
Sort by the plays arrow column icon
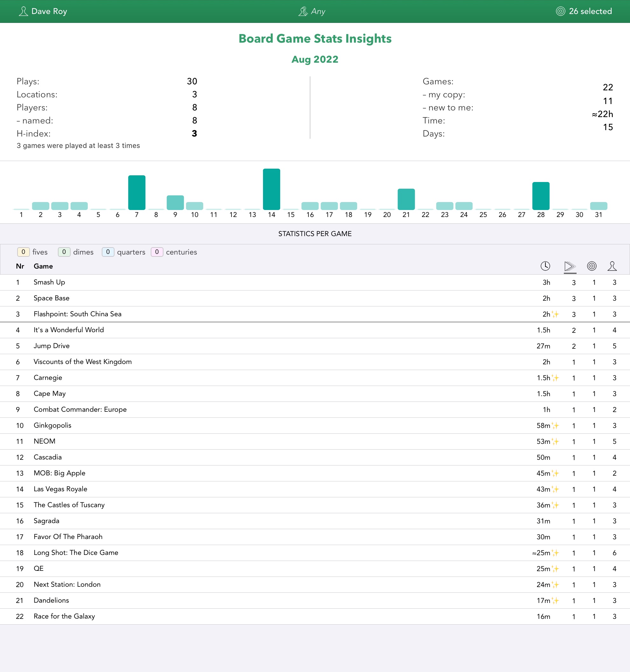click(570, 266)
